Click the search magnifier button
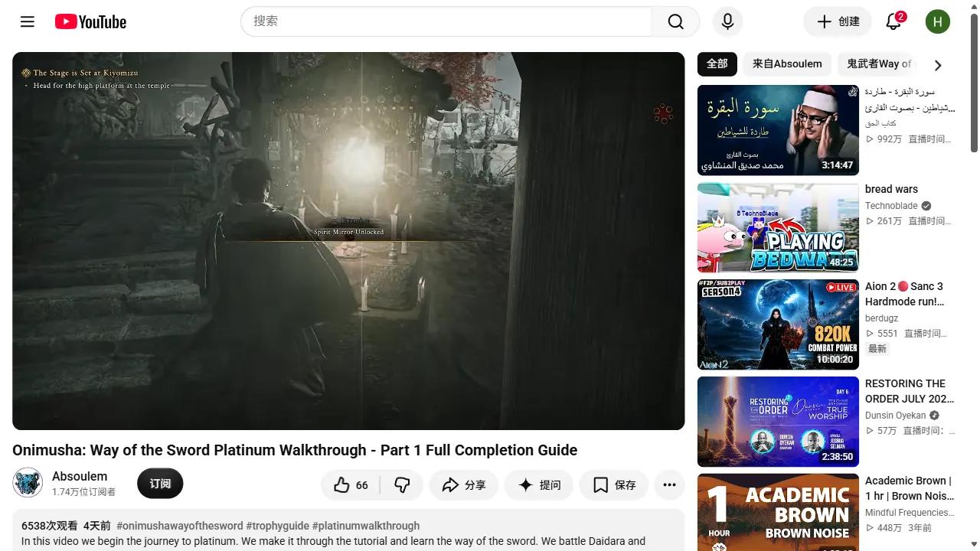Viewport: 980px width, 551px height. (x=675, y=21)
